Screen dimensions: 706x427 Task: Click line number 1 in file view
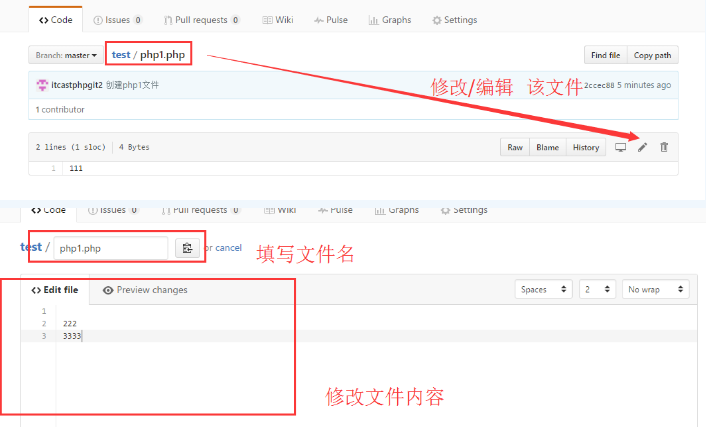[54, 168]
